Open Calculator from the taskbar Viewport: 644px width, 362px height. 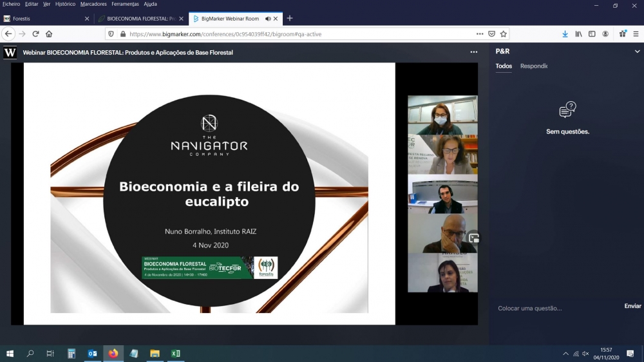pos(71,354)
